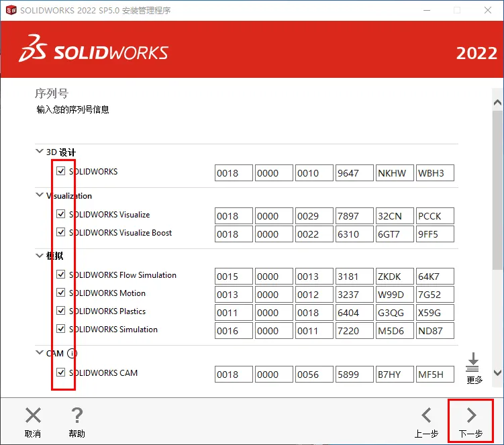Click scrollbar down arrow
The height and width of the screenshot is (445, 504).
click(x=497, y=373)
